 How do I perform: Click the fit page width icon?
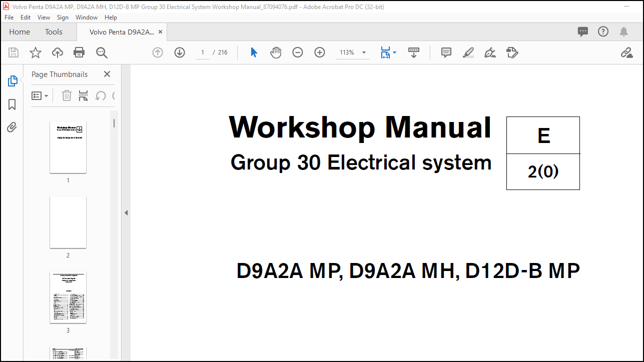pos(385,52)
